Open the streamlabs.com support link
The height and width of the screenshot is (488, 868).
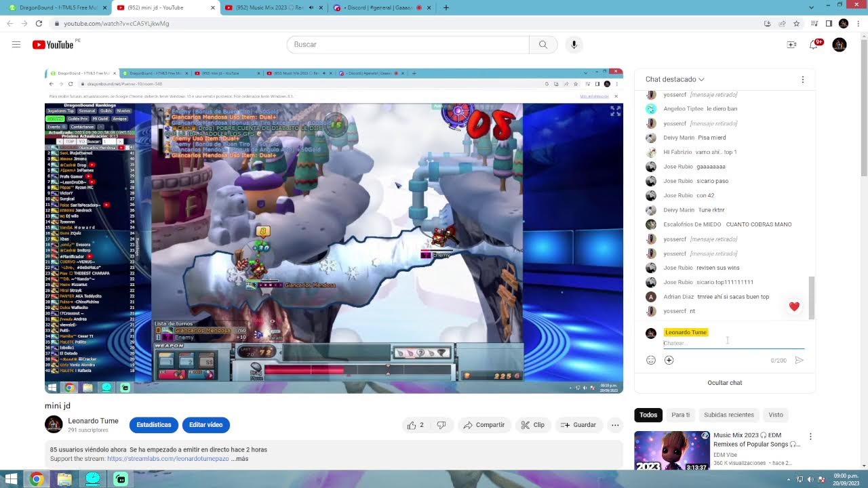pos(168,459)
